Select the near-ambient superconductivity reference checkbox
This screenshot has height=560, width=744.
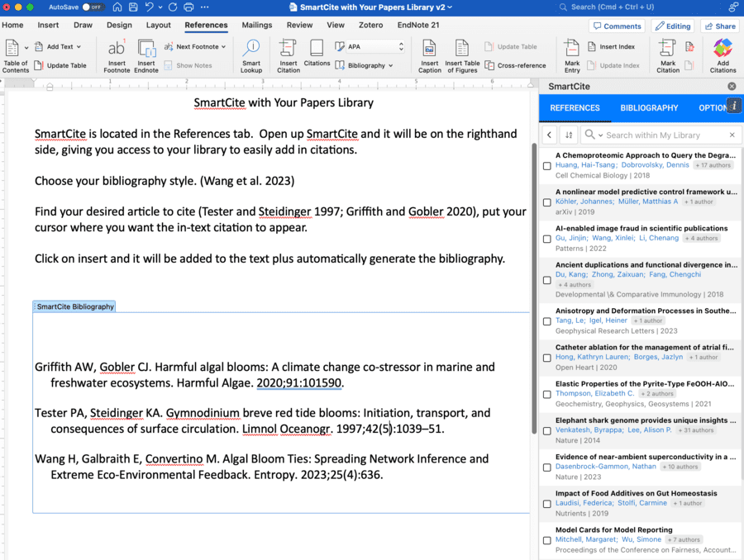tap(547, 467)
